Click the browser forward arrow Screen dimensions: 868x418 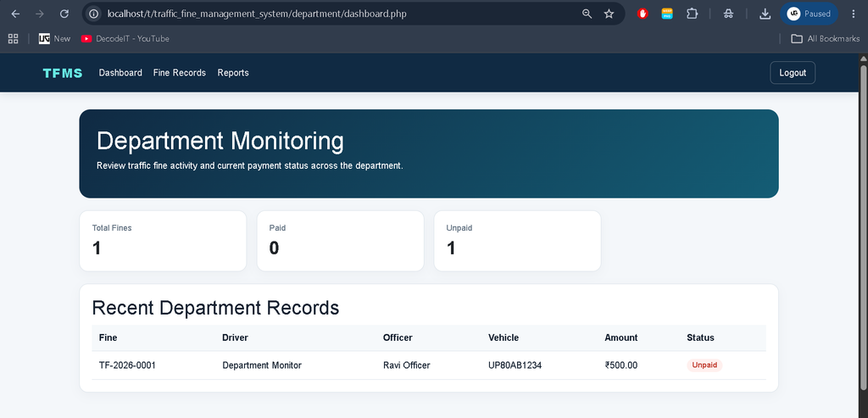point(40,14)
